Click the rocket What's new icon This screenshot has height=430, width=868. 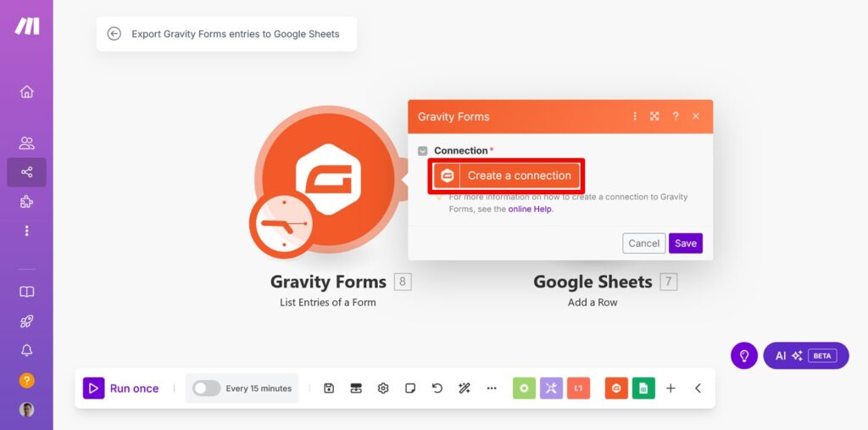point(26,321)
